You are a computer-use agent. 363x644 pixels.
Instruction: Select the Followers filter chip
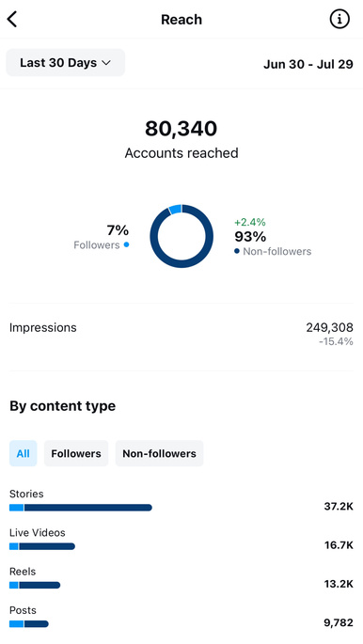pos(76,453)
